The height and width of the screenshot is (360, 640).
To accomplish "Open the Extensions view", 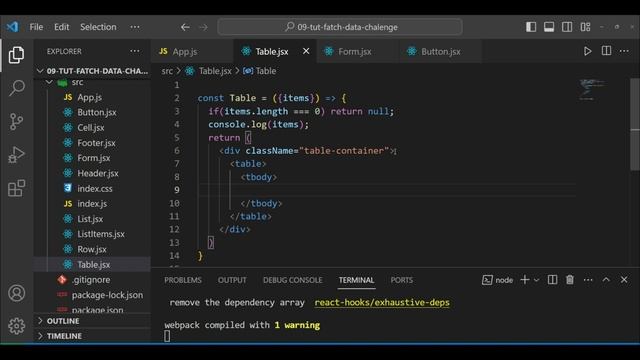I will point(16,188).
